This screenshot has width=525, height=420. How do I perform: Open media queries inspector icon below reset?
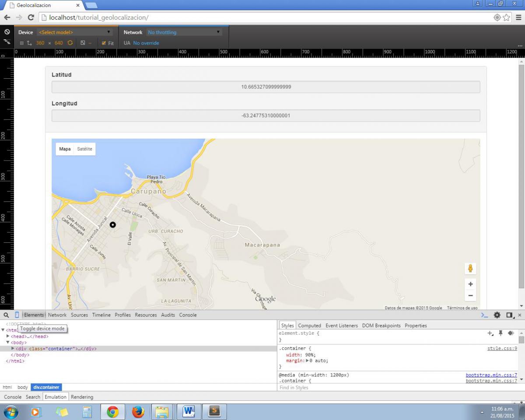7,42
